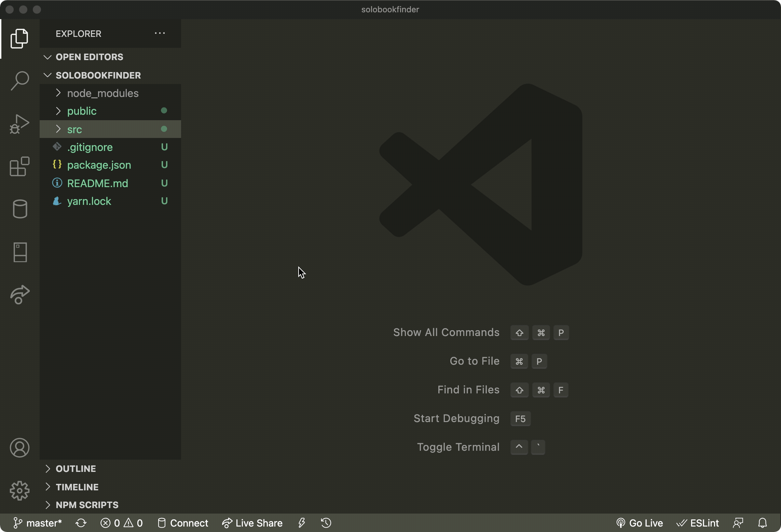Open the Live Share view in activity bar
Viewport: 781px width, 532px height.
20,294
